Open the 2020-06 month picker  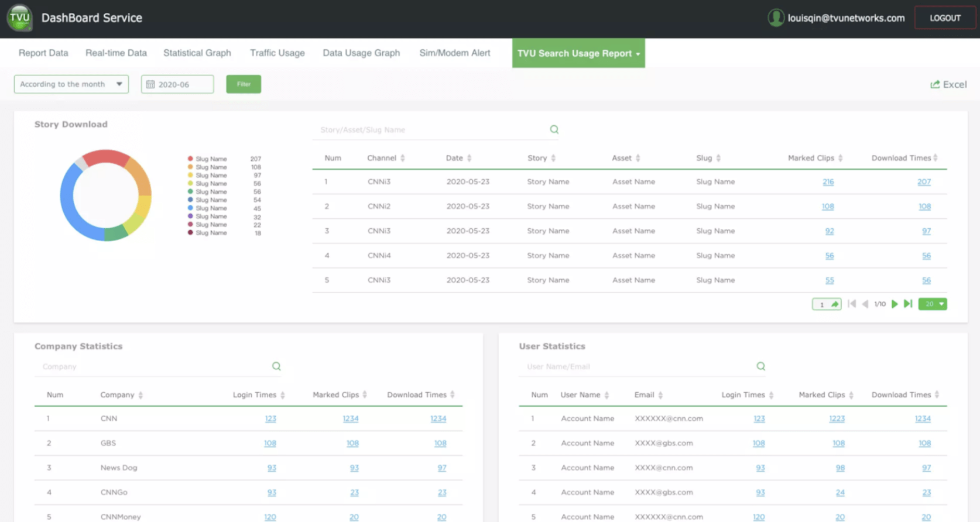coord(177,84)
